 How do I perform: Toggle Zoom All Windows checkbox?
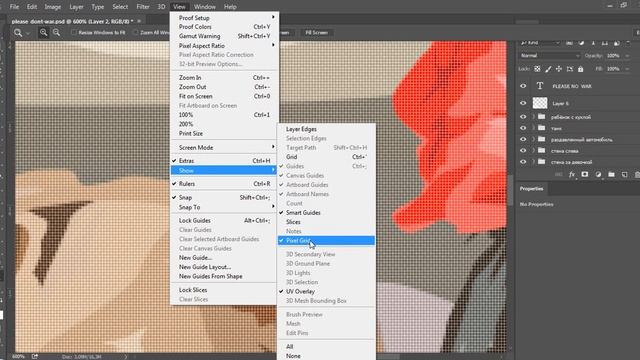coord(136,32)
